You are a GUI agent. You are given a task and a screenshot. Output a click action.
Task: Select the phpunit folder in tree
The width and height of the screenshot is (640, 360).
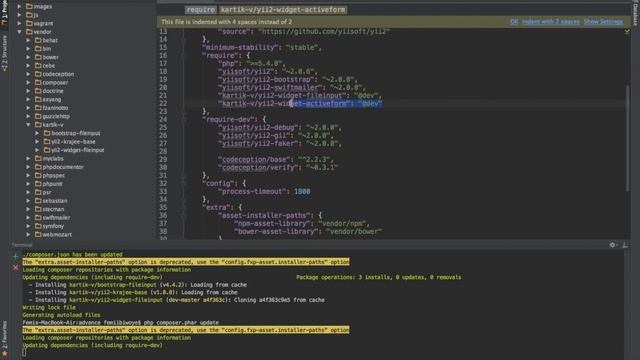click(52, 184)
